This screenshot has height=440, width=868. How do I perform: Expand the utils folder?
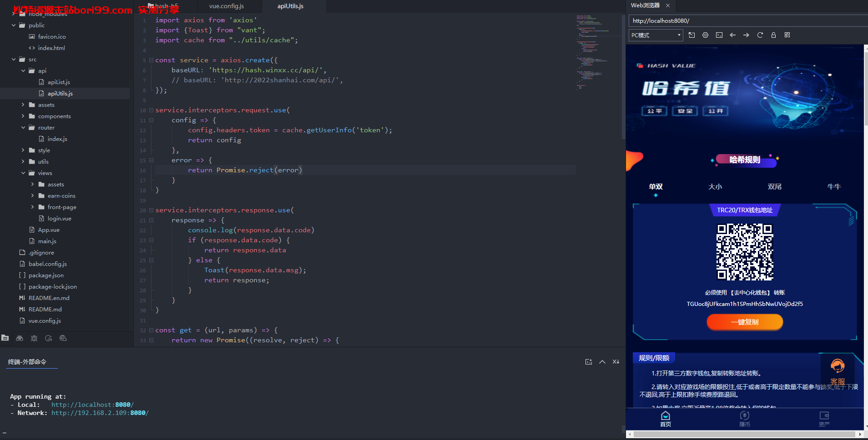point(23,161)
